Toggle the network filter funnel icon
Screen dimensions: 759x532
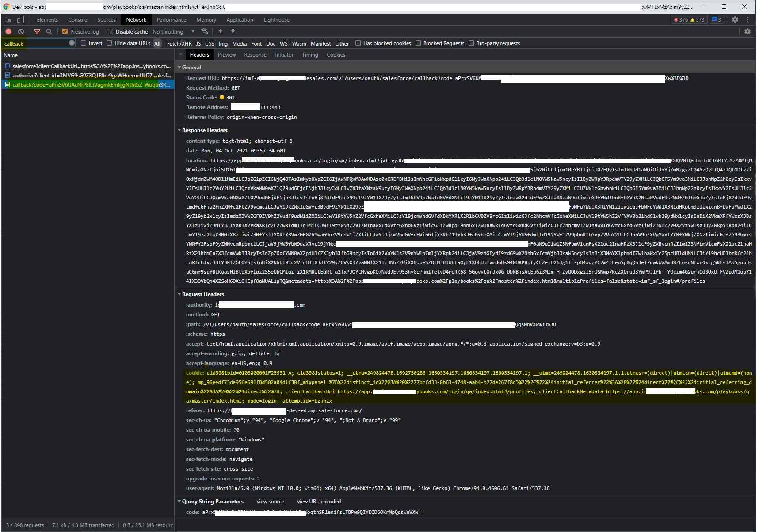(x=37, y=32)
